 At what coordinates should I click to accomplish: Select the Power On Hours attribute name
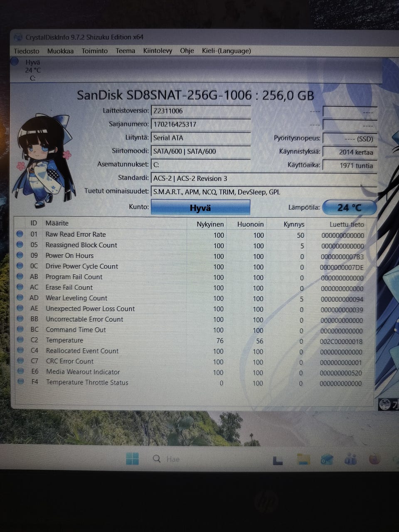pos(69,256)
